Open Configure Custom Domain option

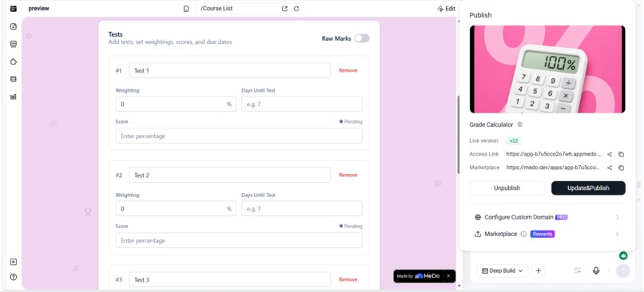tap(547, 217)
